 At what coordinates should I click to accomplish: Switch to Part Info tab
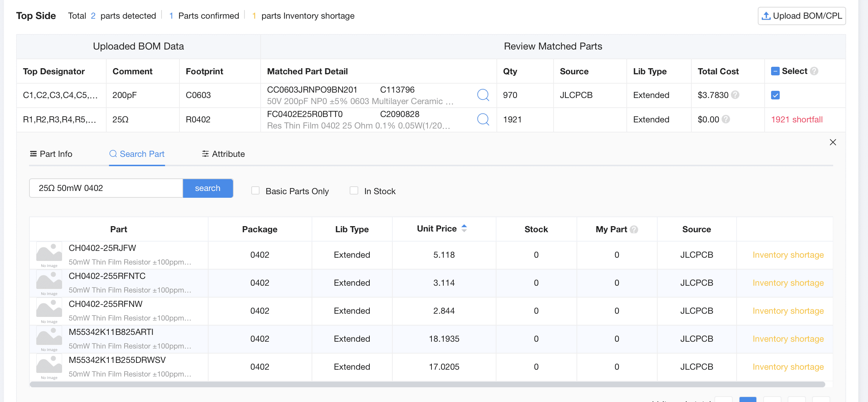[51, 154]
